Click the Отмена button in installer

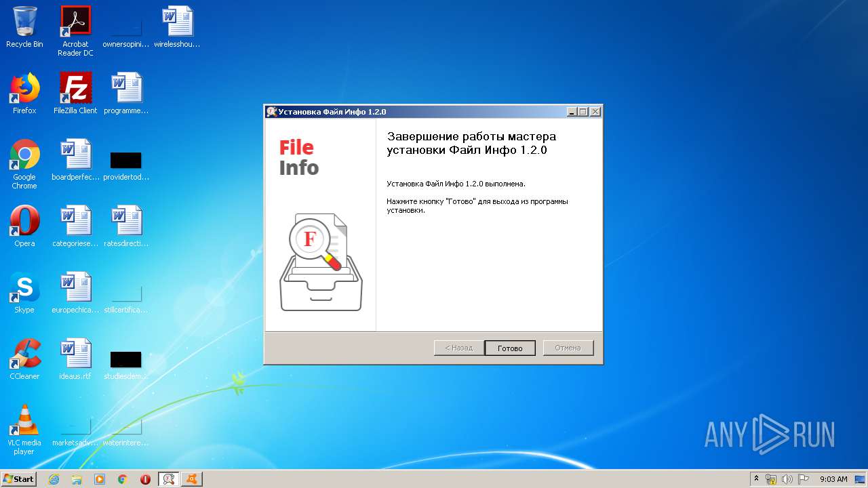568,348
